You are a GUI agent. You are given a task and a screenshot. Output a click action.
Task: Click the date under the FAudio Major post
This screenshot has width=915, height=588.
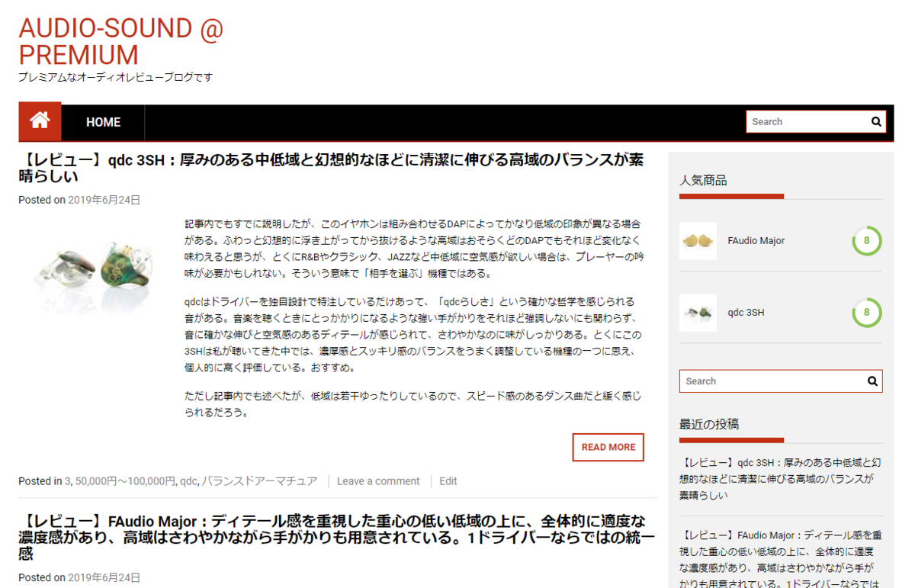(104, 578)
